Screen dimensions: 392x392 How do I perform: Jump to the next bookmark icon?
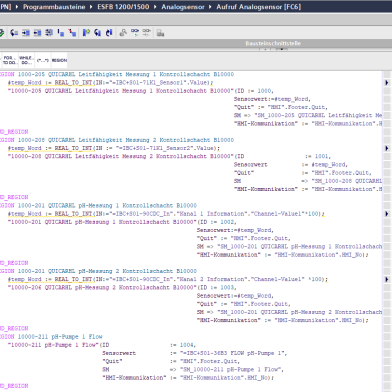(109, 33)
